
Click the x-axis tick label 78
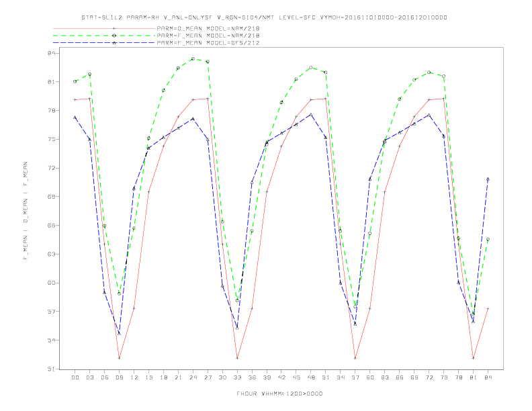[x=459, y=377]
